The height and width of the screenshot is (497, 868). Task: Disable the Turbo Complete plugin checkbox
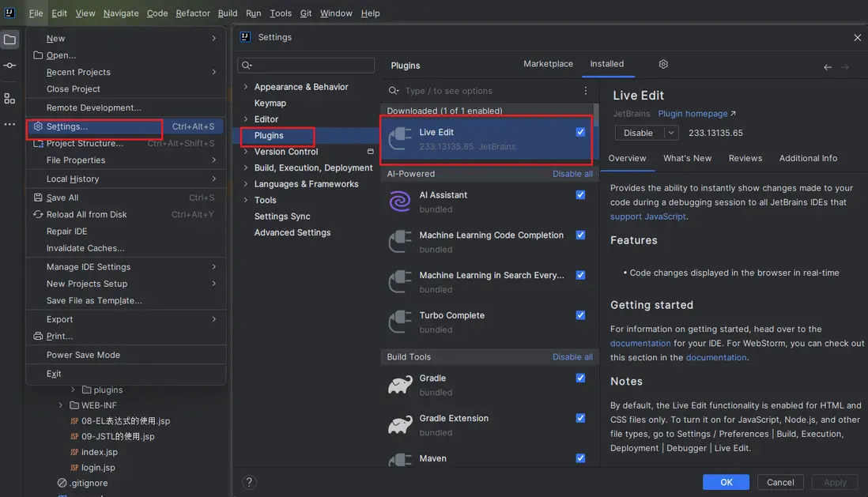[x=580, y=315]
